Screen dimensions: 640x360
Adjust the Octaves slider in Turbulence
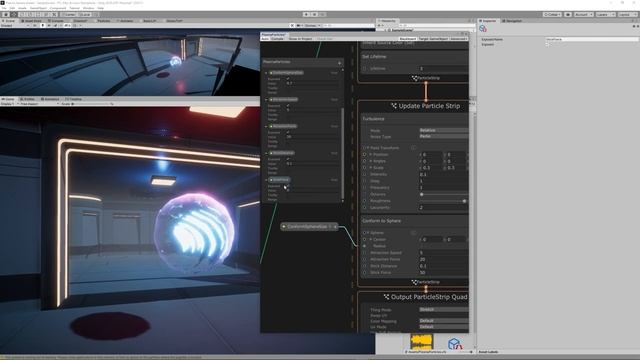[x=444, y=194]
